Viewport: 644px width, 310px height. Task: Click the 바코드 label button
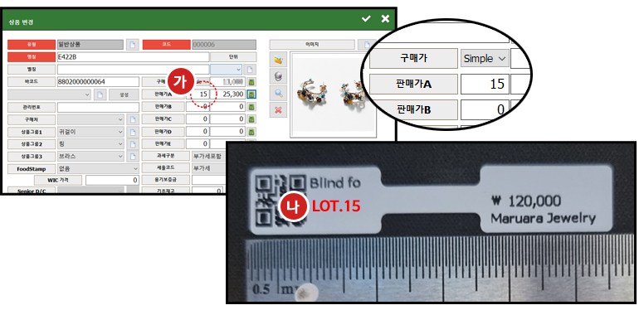pos(32,81)
